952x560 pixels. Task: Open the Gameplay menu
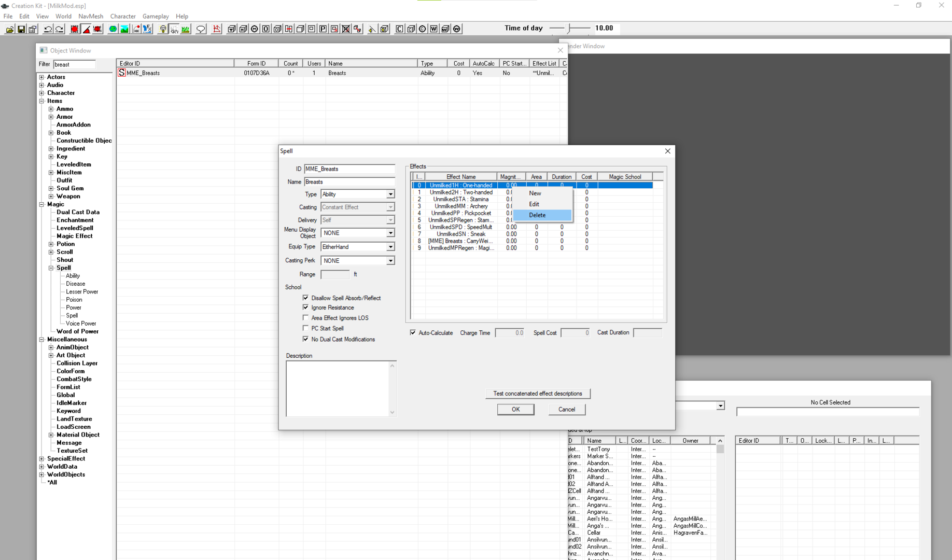156,16
